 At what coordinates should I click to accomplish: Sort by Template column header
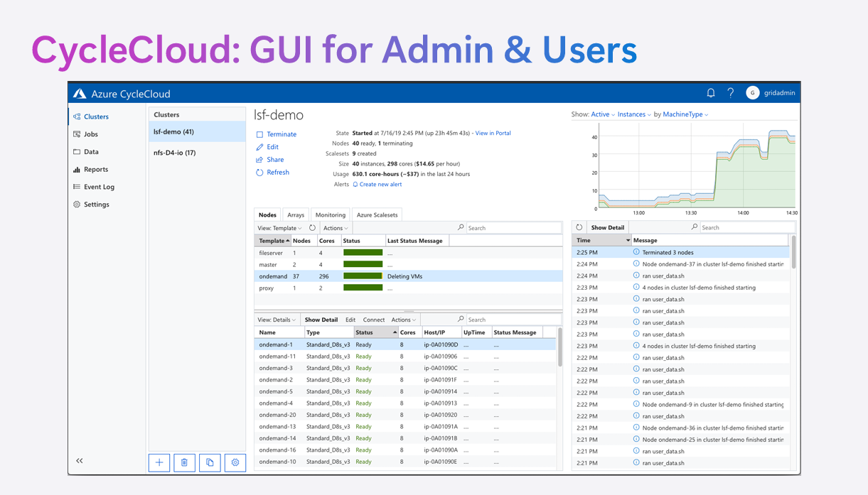(x=272, y=241)
